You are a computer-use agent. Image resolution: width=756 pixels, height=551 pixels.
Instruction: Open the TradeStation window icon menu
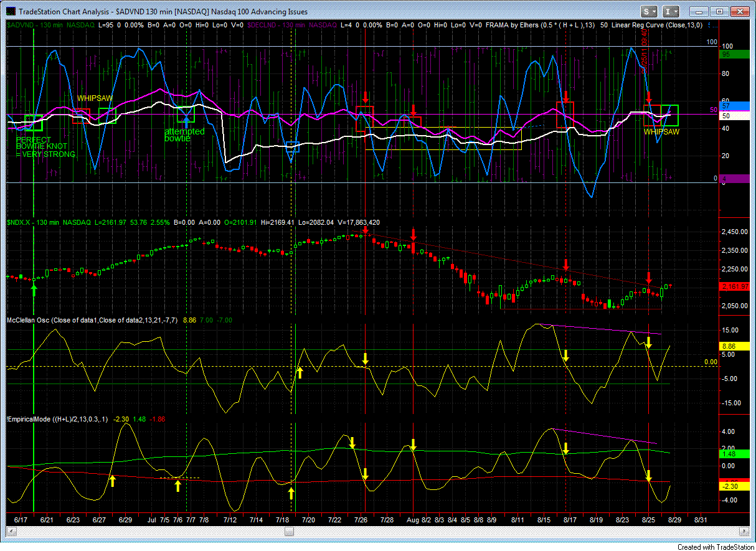coord(10,11)
